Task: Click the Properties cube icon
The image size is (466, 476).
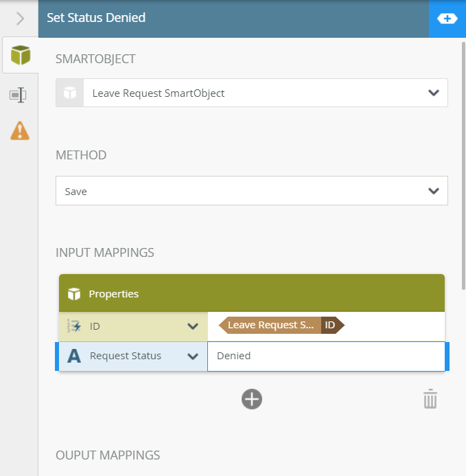Action: pos(74,294)
